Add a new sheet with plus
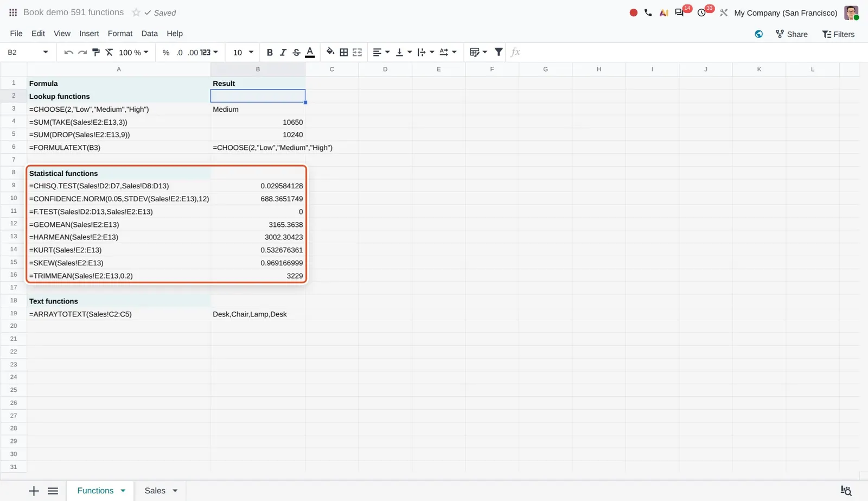This screenshot has width=868, height=501. point(34,491)
